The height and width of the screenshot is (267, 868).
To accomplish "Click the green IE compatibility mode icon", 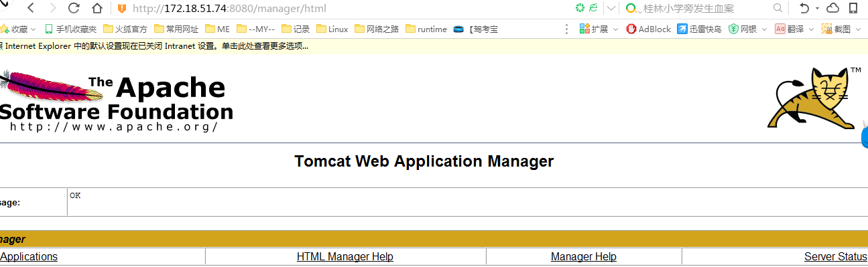I will [x=594, y=8].
